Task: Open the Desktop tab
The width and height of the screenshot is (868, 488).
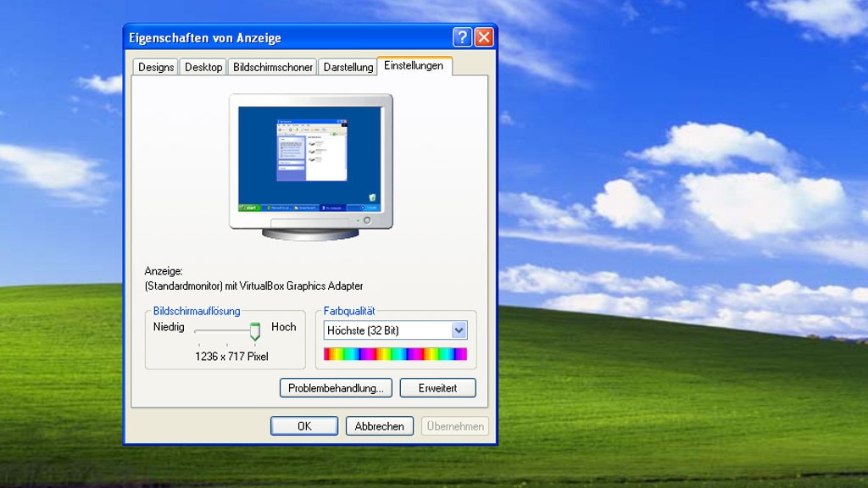Action: (x=203, y=67)
